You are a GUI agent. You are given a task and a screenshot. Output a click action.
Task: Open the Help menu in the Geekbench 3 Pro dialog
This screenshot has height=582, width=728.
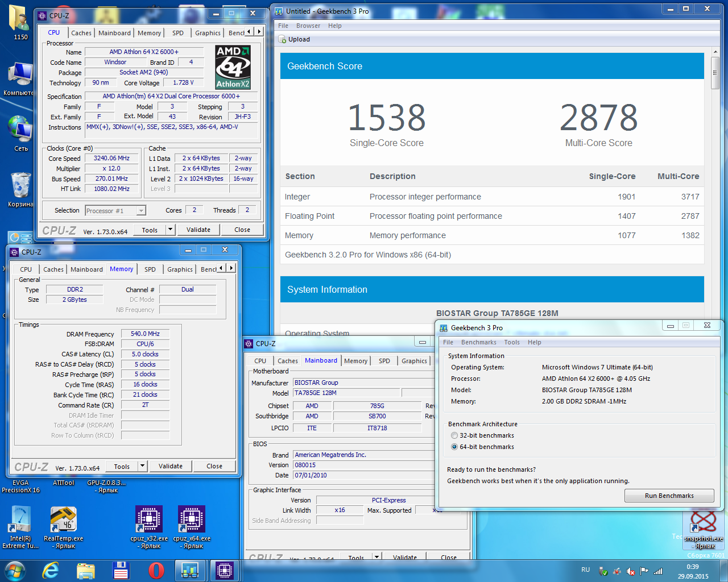point(535,342)
